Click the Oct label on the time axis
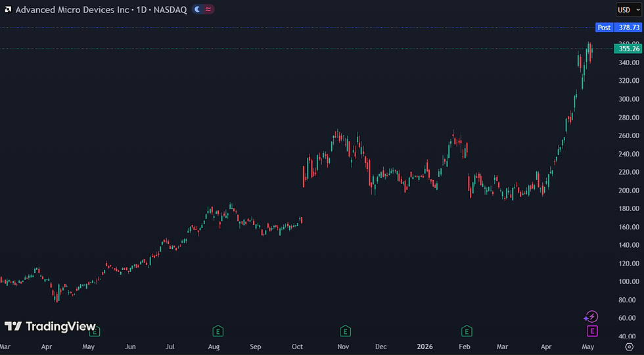This screenshot has width=644, height=355. (297, 347)
